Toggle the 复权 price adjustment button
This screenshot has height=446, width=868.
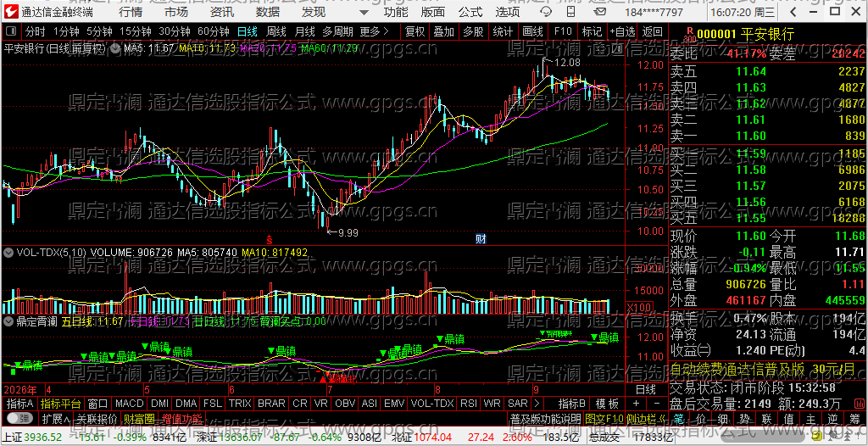(x=414, y=31)
